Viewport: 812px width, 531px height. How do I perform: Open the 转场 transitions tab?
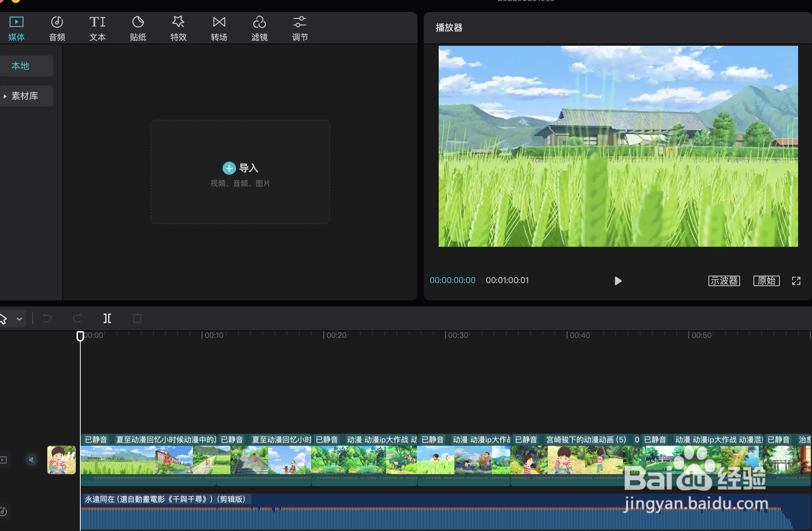(x=219, y=28)
